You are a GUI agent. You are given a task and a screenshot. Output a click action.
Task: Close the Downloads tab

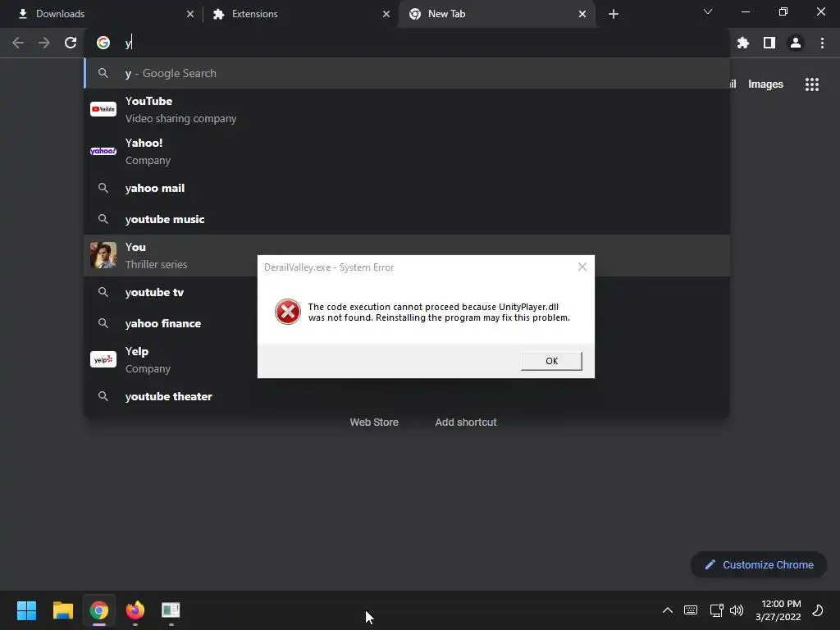(x=190, y=14)
